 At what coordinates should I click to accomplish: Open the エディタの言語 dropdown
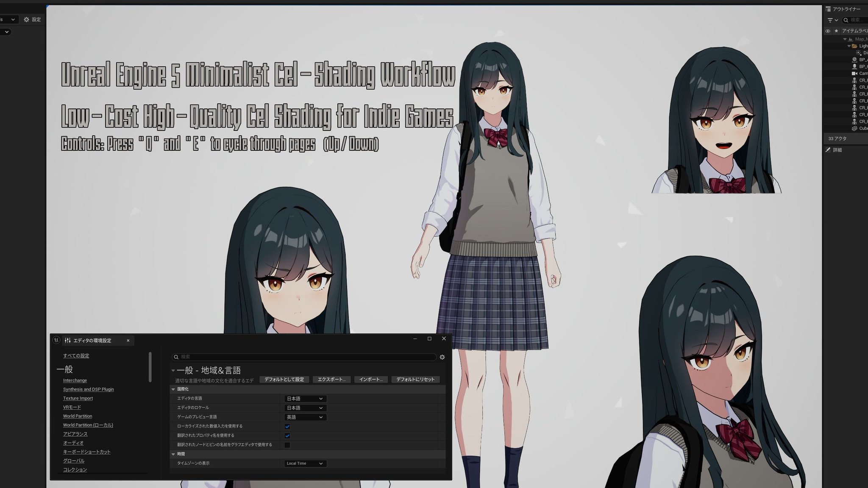(305, 399)
